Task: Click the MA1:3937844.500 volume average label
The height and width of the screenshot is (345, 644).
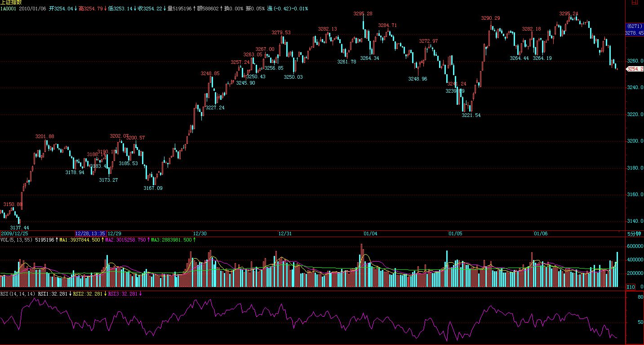Action: point(80,240)
